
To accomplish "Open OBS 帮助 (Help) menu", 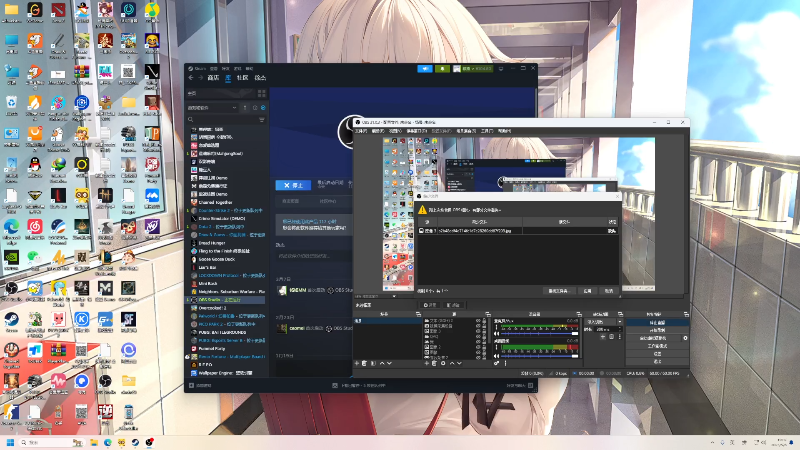I will 504,131.
